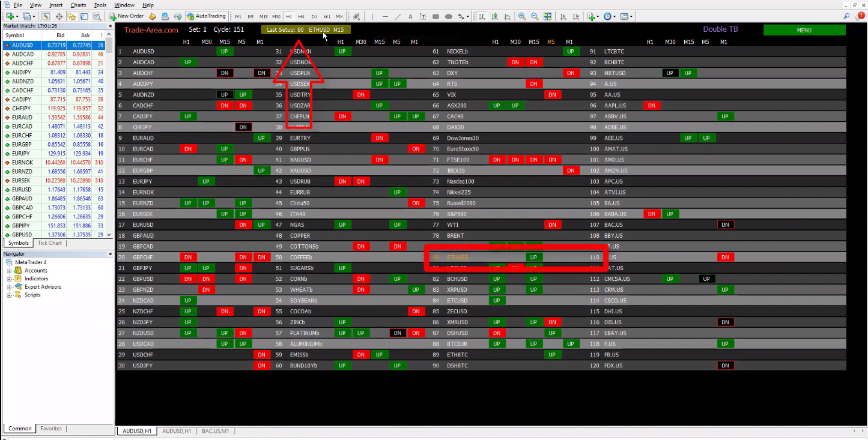Select the horizontal line drawing tool
This screenshot has height=440, width=868.
(384, 16)
